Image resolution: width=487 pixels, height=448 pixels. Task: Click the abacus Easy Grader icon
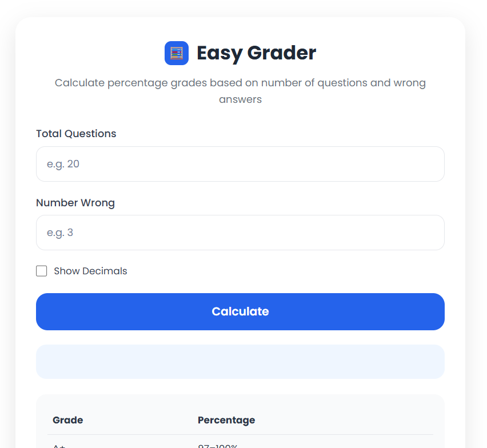point(176,53)
